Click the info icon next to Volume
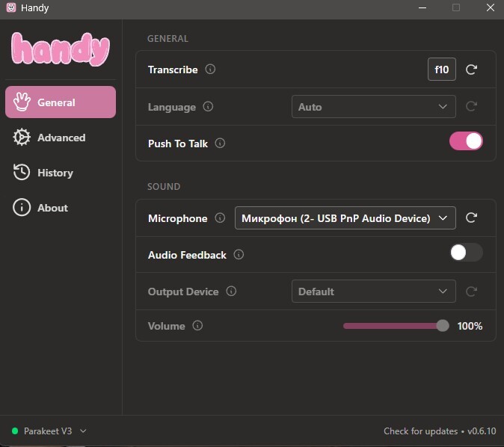504x447 pixels. pos(197,326)
